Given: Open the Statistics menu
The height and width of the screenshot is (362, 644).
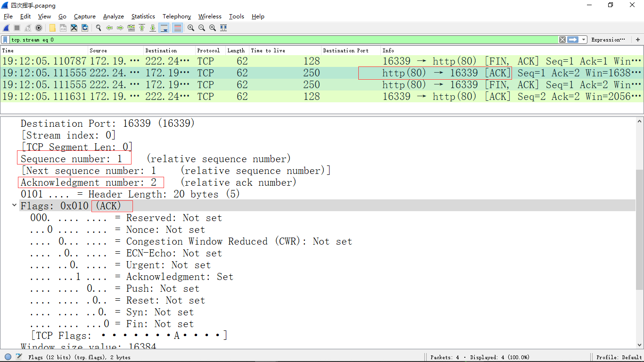Looking at the screenshot, I should (143, 16).
